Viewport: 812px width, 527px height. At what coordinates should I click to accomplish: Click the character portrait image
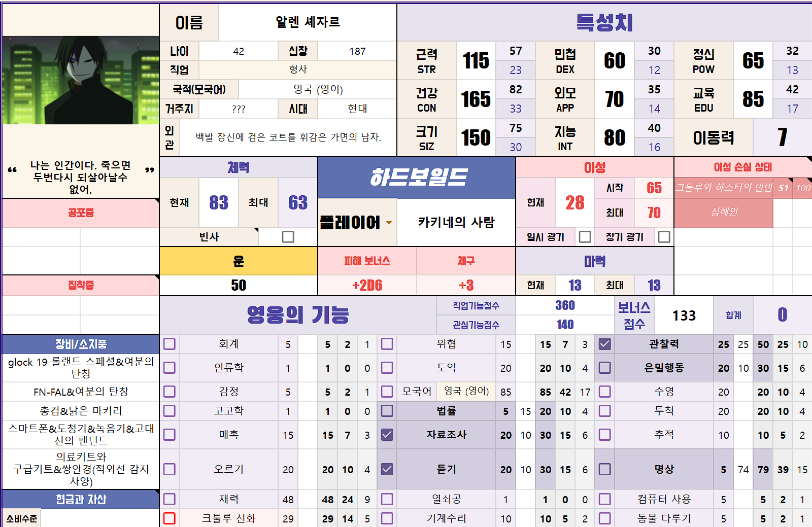[x=81, y=80]
